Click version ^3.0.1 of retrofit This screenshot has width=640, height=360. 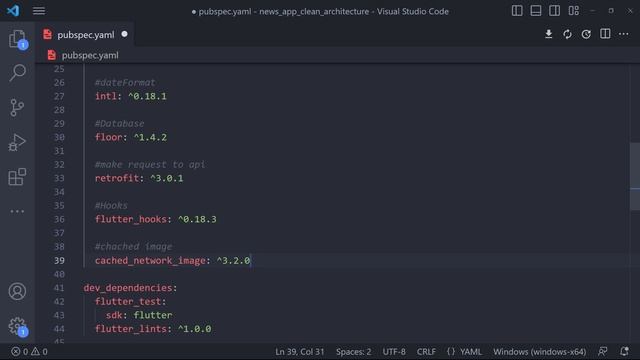167,178
